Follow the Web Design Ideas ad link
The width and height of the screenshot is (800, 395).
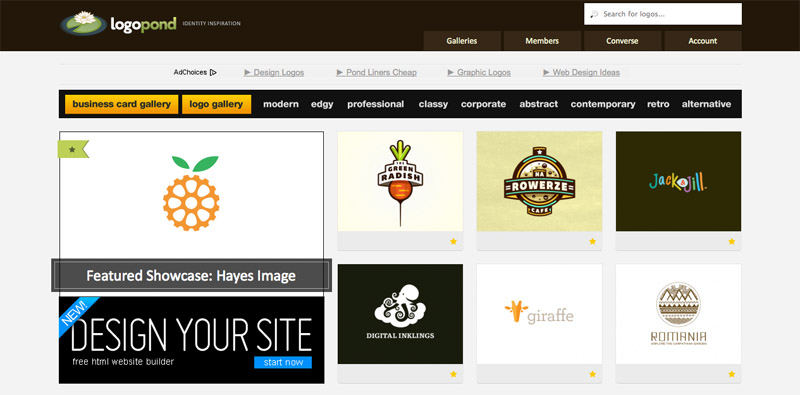pyautogui.click(x=582, y=72)
